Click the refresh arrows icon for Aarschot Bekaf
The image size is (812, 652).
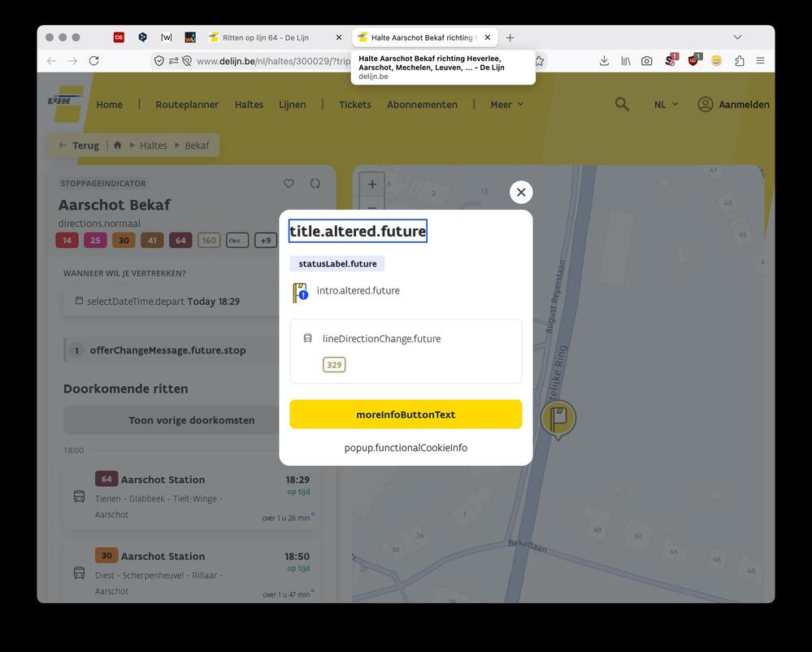(x=315, y=184)
